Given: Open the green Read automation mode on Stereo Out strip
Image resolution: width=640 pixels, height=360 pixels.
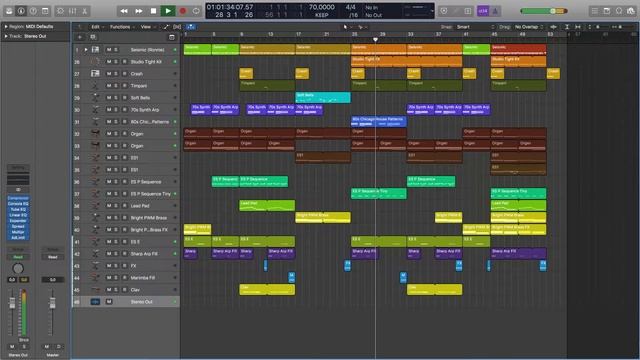Looking at the screenshot, I should pos(18,257).
